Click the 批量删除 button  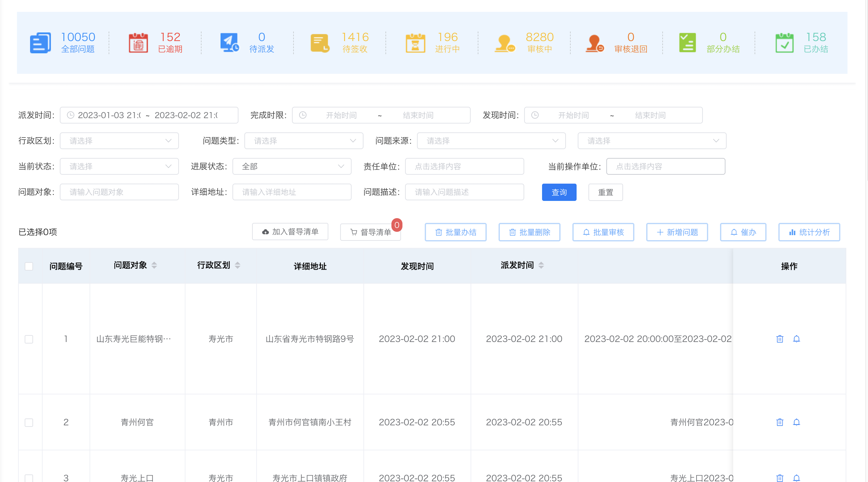click(x=529, y=232)
